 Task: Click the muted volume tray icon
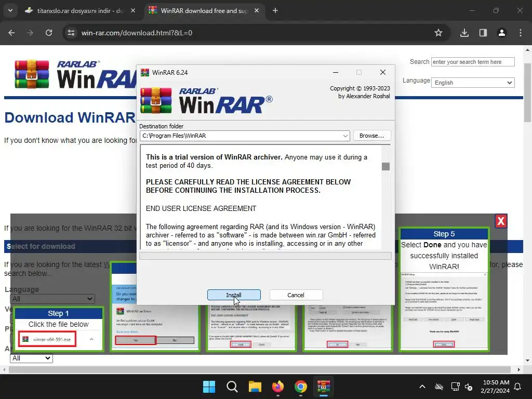(x=469, y=387)
